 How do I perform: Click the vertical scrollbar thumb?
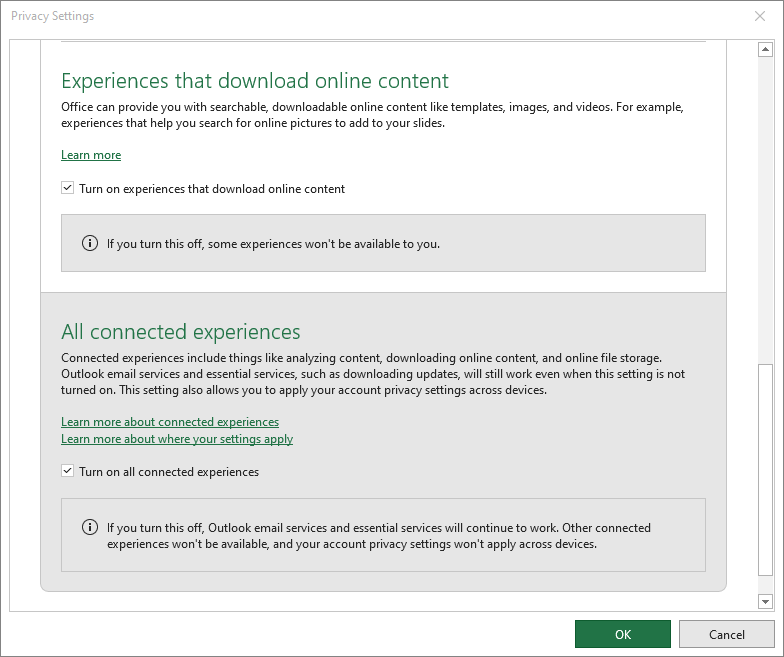765,470
